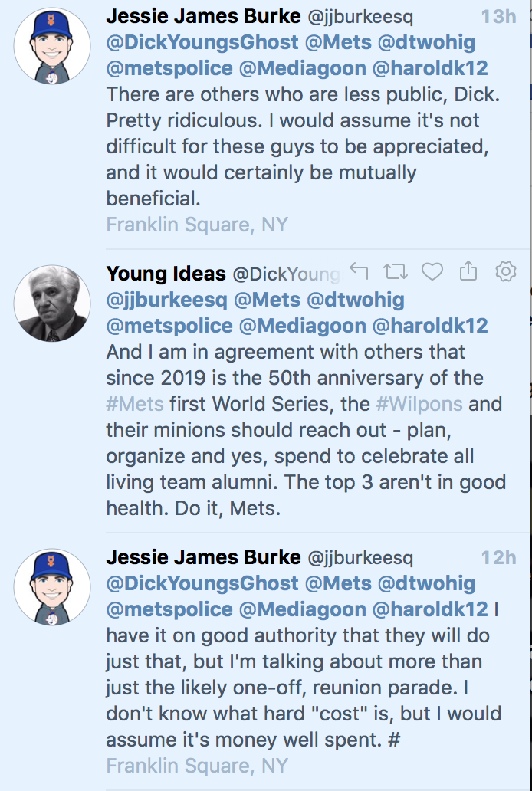Open the #Wilpons hashtag
The width and height of the screenshot is (532, 791).
(x=421, y=403)
